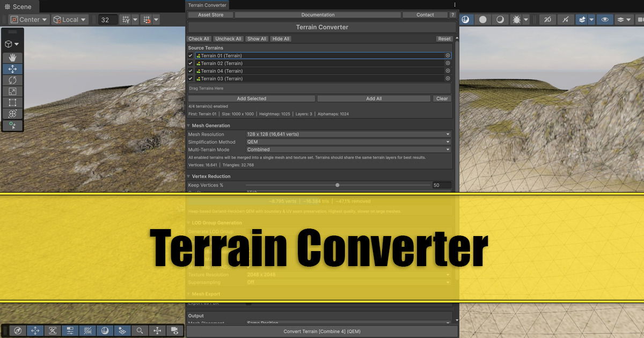Open grid visibility options arrow
The height and width of the screenshot is (338, 644).
coord(135,19)
